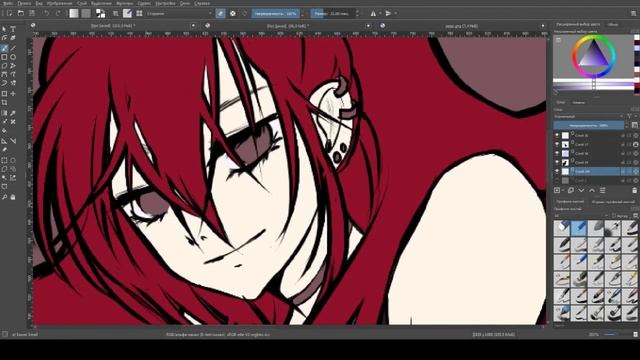Select the Contiguous Selection wand tool
The height and width of the screenshot is (360, 640).
4,178
